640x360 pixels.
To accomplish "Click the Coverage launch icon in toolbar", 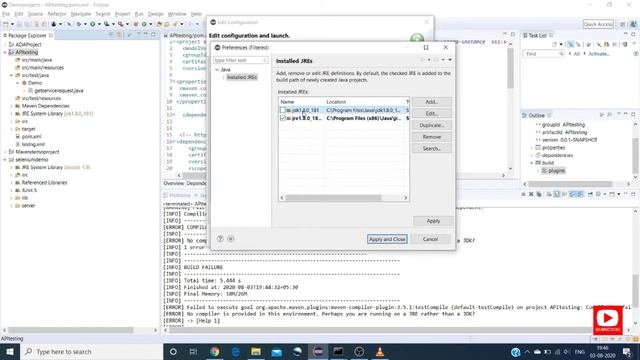I will click(x=107, y=24).
